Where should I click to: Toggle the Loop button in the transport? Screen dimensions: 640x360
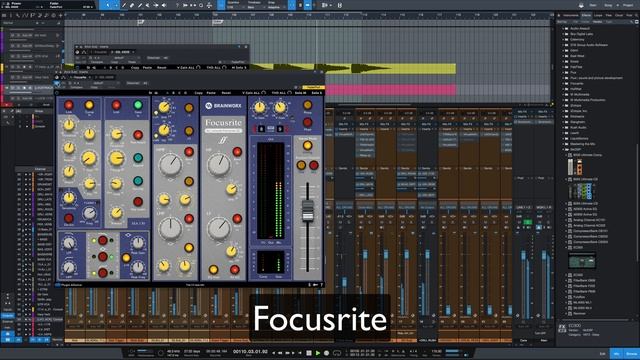point(337,353)
